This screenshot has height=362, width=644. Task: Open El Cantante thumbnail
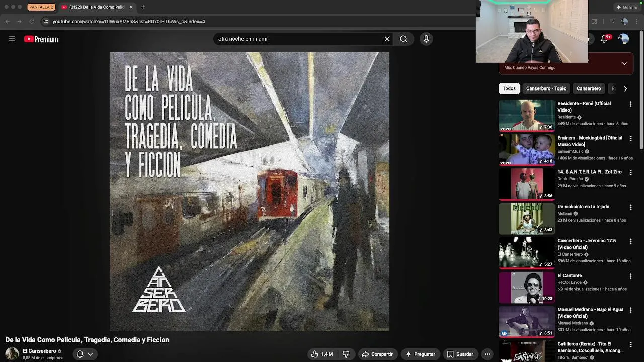click(526, 287)
